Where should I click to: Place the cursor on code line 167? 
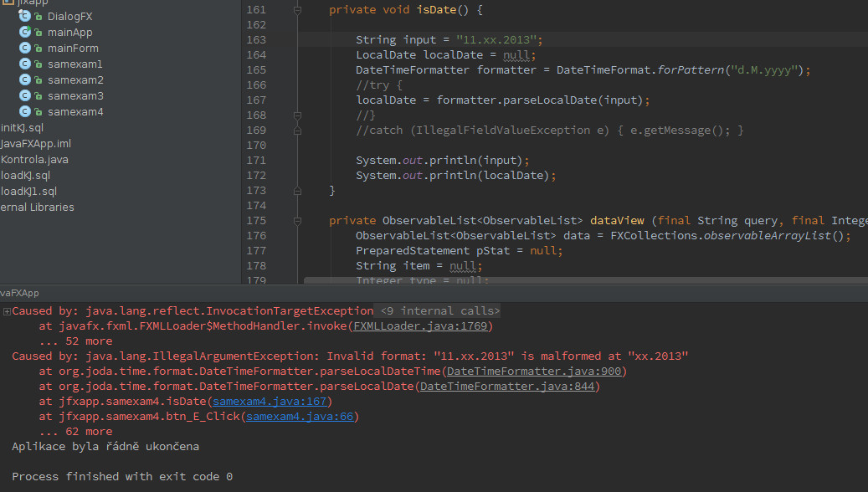502,100
